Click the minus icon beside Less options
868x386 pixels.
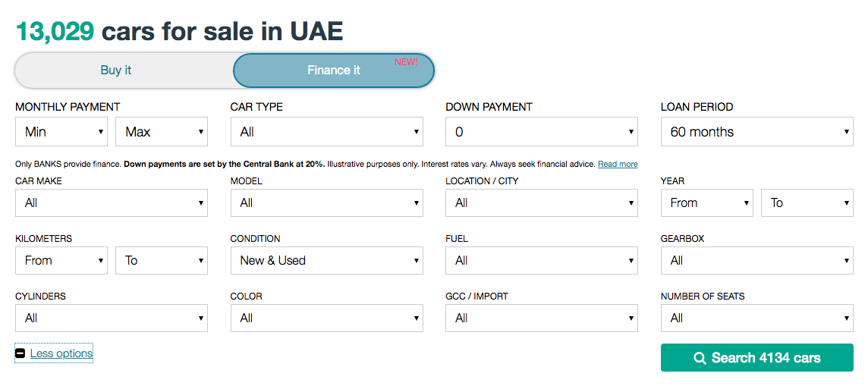tap(20, 353)
